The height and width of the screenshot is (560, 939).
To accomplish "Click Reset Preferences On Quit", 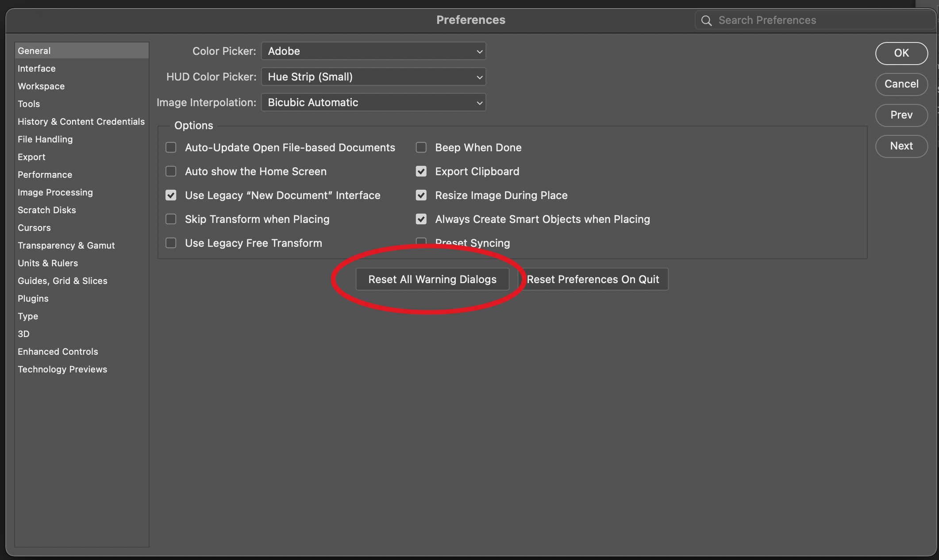I will pyautogui.click(x=593, y=279).
